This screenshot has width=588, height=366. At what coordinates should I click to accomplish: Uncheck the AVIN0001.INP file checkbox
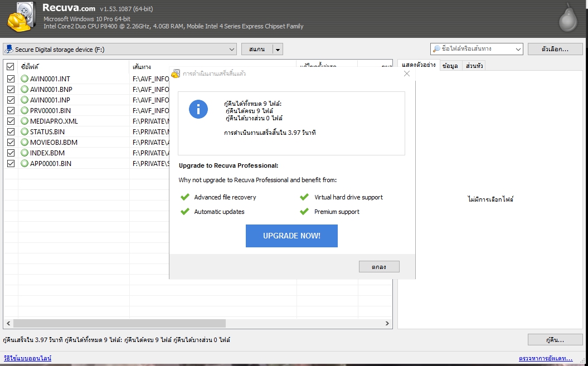(x=11, y=100)
